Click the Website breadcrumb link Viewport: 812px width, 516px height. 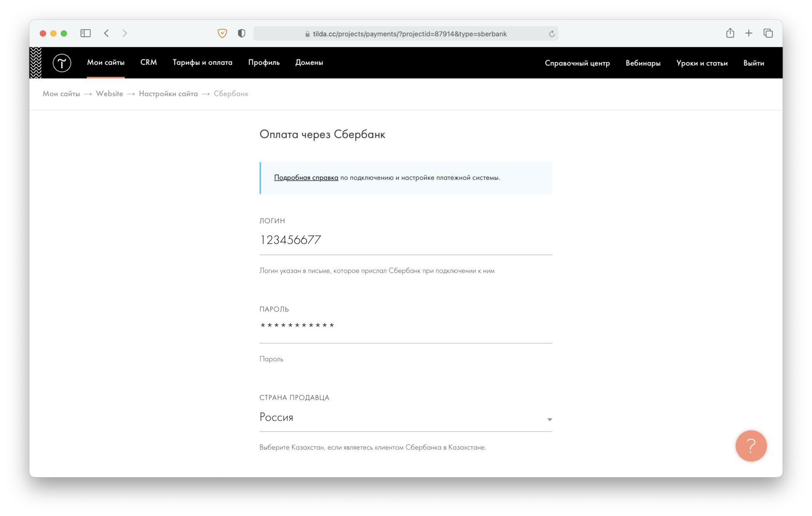tap(109, 94)
